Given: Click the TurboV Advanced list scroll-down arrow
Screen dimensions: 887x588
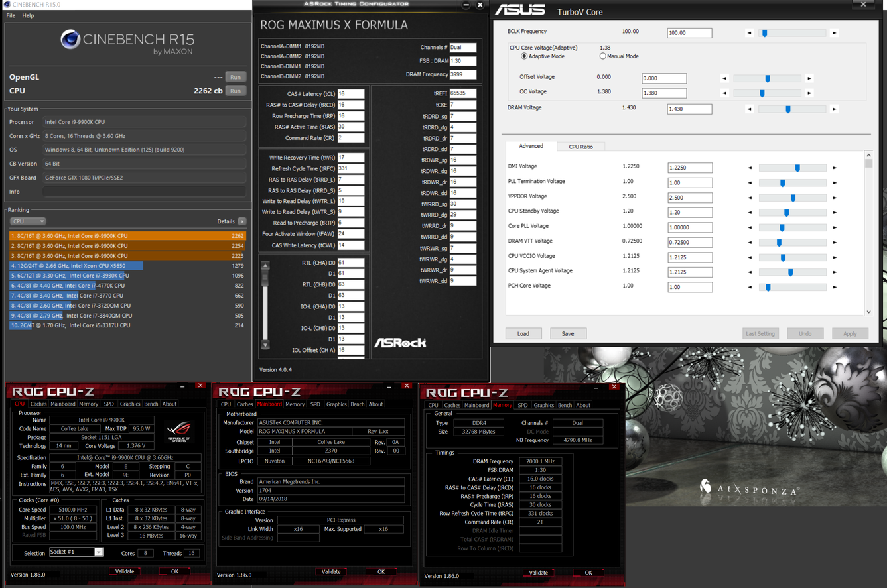Looking at the screenshot, I should click(x=869, y=311).
